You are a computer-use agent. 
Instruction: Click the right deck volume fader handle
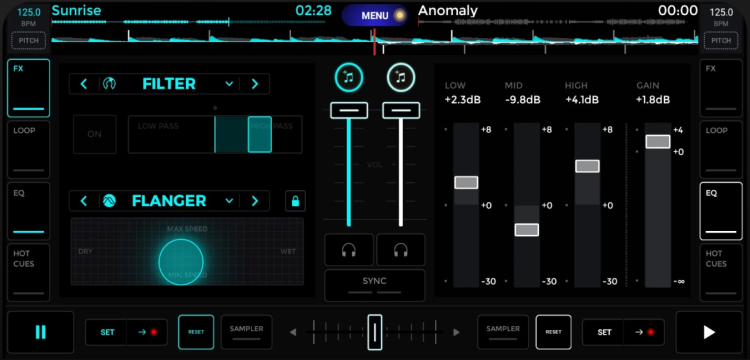coord(401,110)
